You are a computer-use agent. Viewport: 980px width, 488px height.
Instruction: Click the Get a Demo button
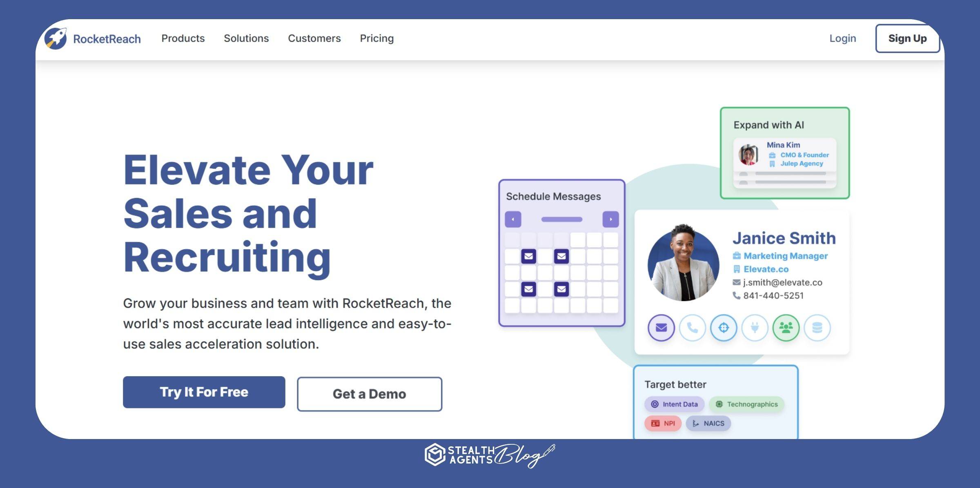pyautogui.click(x=370, y=394)
